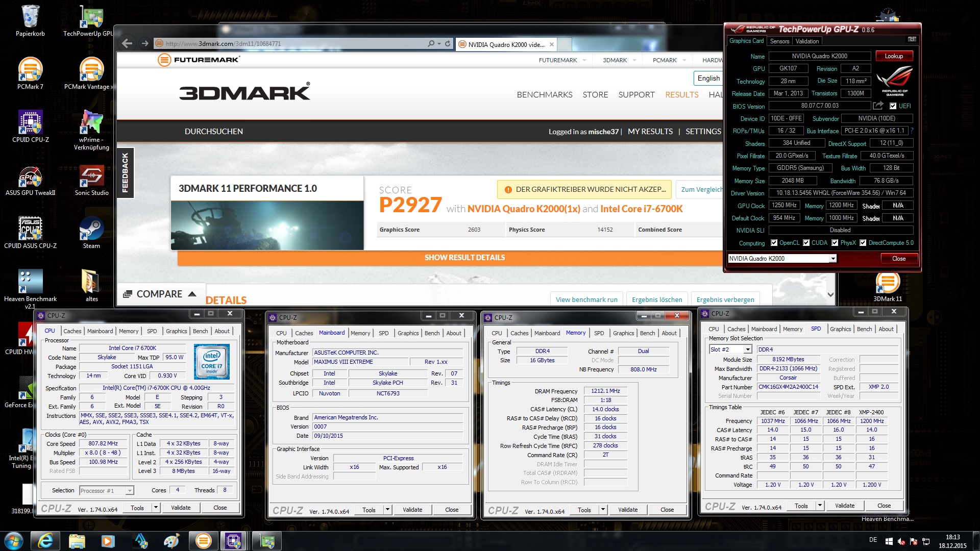Viewport: 980px width, 551px height.
Task: Click the GPU-Z screenshot camera icon
Action: [x=912, y=40]
